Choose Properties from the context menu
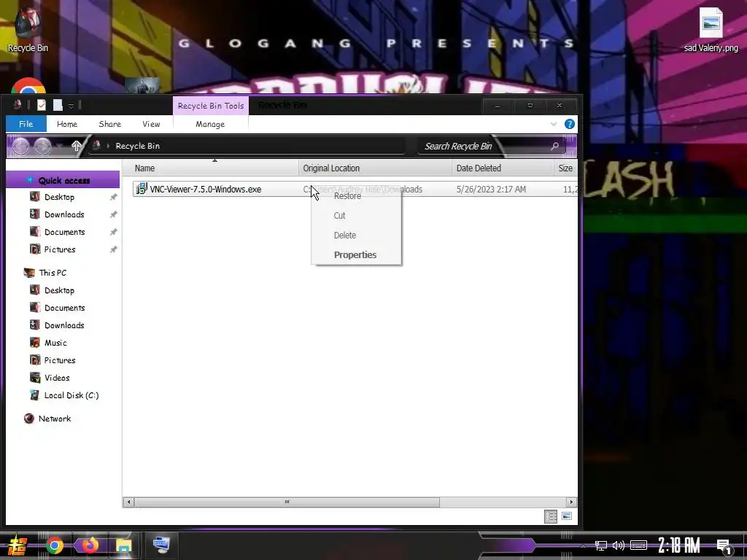 (x=356, y=254)
